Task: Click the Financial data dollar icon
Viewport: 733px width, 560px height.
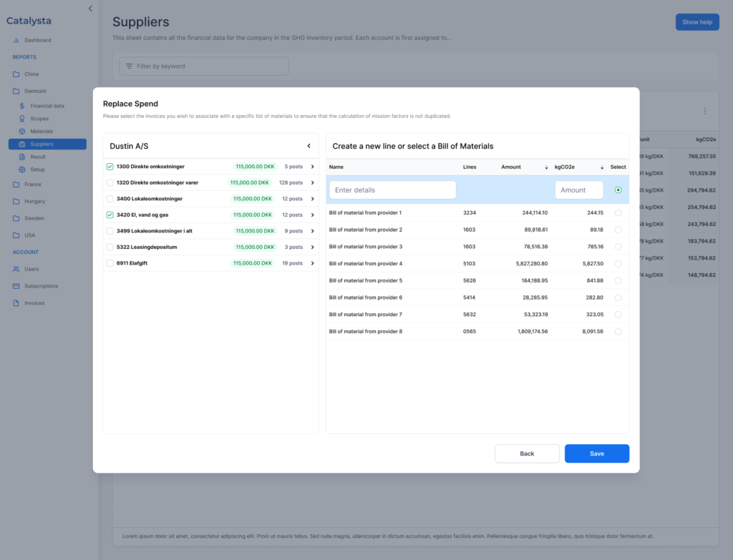Action: [22, 106]
